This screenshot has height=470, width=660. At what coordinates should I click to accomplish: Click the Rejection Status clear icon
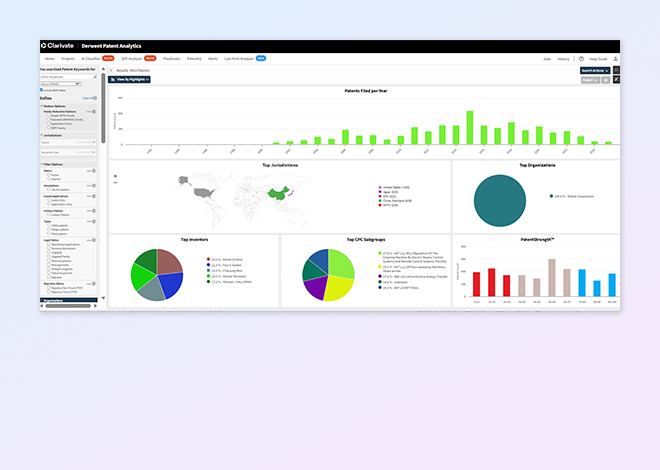(94, 284)
